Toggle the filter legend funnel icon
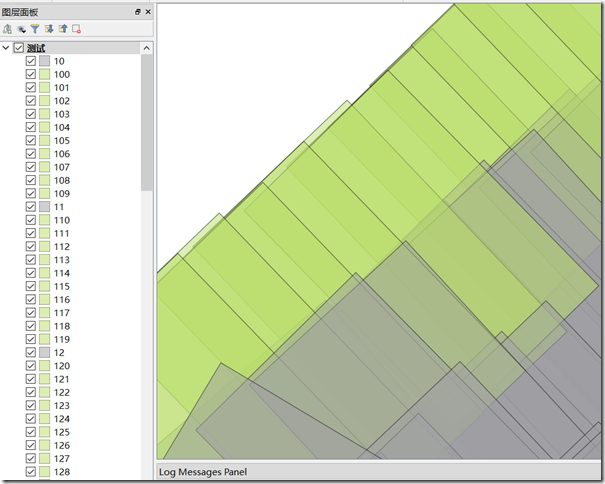 click(x=35, y=29)
